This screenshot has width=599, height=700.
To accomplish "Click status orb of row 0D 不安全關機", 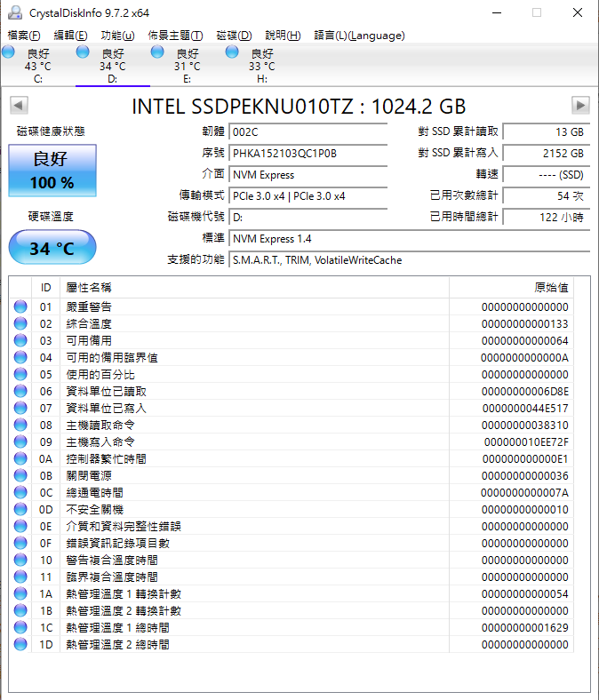I will 20,509.
